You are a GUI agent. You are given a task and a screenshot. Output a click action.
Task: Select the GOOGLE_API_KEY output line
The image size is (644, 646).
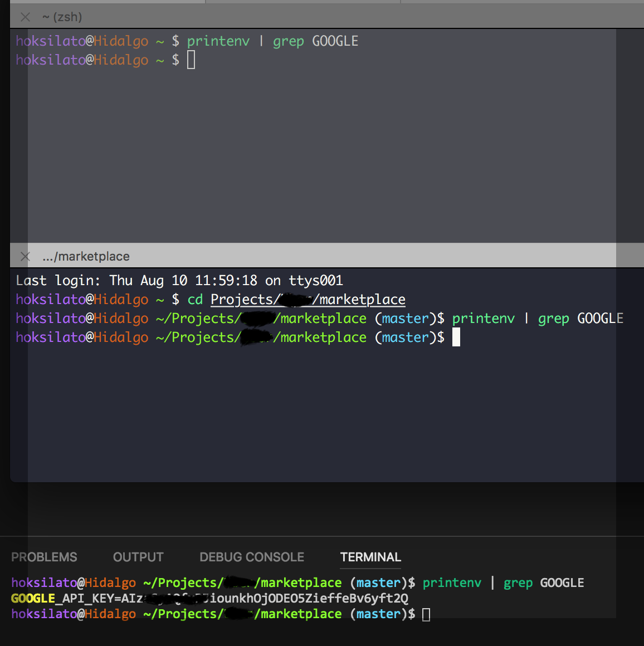pyautogui.click(x=209, y=598)
